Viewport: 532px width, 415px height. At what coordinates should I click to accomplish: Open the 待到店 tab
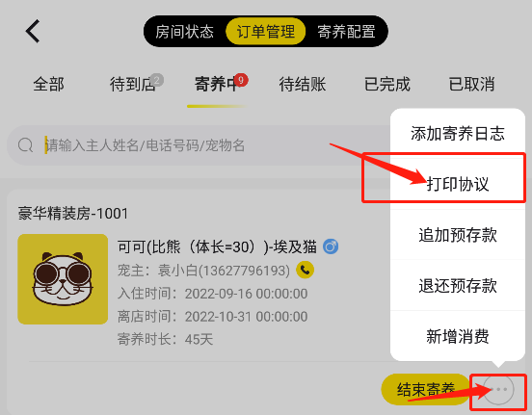point(132,84)
